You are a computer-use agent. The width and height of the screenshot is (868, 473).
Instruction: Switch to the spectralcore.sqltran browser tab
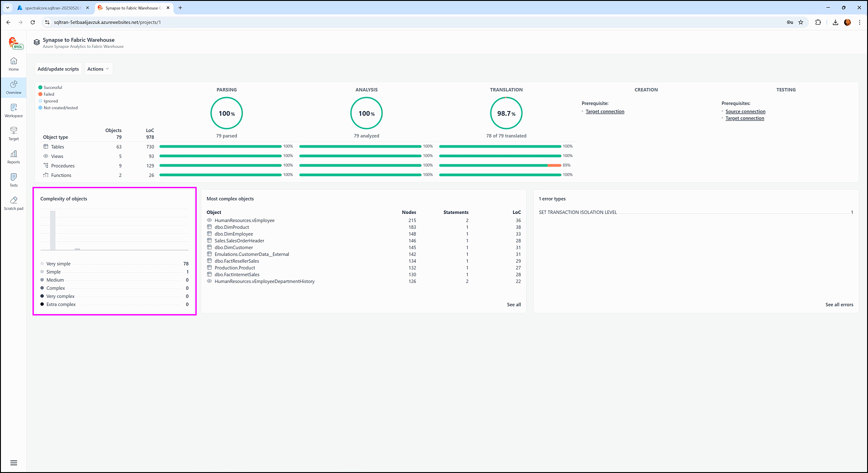tap(52, 8)
